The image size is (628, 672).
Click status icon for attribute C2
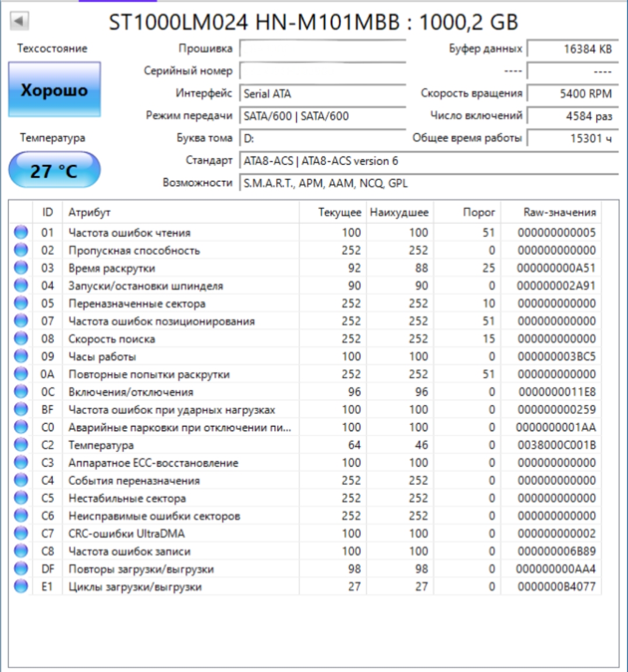pyautogui.click(x=20, y=445)
